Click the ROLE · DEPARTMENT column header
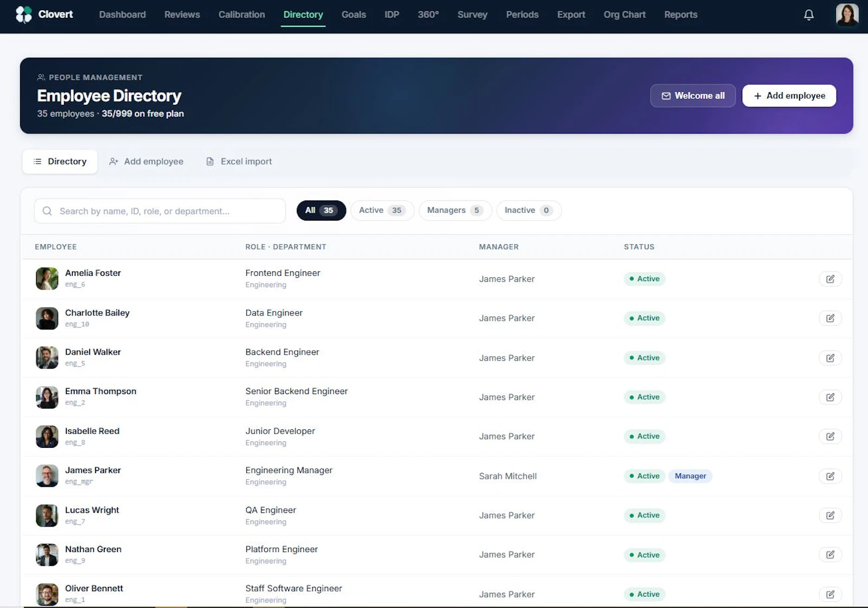Viewport: 868px width, 608px height. [286, 247]
